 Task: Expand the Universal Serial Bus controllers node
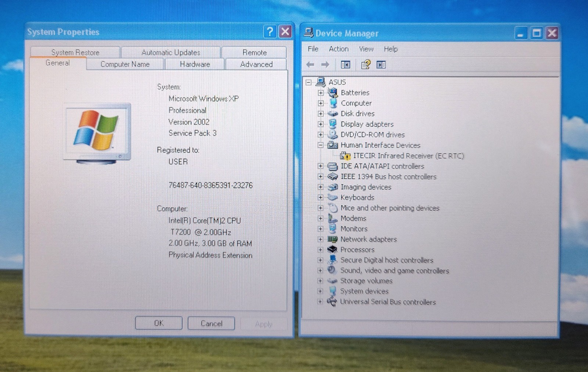320,302
